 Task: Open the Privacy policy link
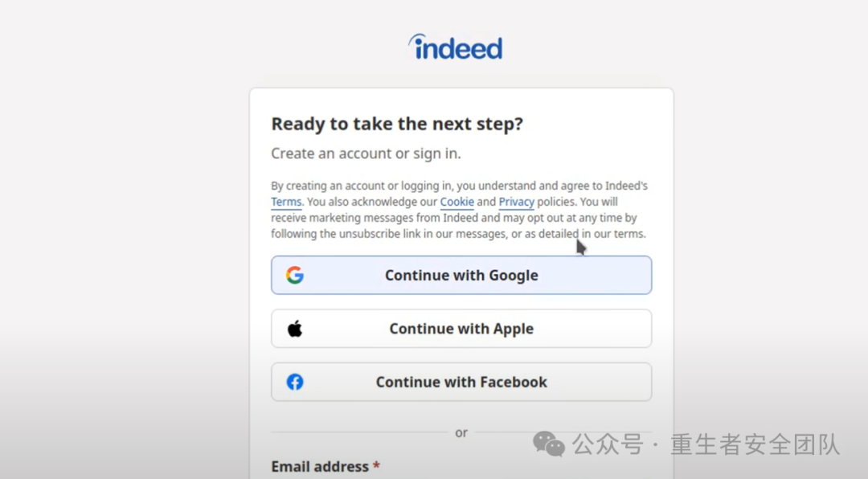tap(517, 202)
